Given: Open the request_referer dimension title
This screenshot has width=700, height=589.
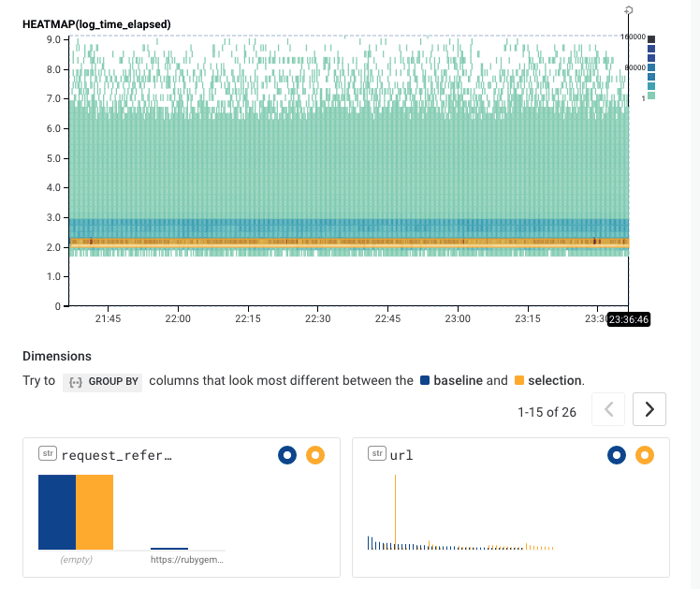Looking at the screenshot, I should pos(117,456).
